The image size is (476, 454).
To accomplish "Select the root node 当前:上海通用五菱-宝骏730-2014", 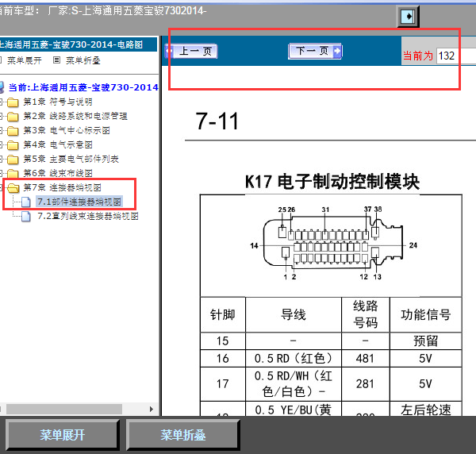I will pos(83,87).
